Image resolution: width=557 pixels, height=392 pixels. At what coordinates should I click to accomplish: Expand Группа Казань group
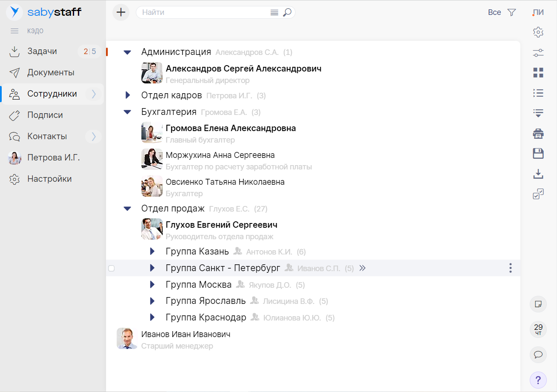(x=152, y=251)
